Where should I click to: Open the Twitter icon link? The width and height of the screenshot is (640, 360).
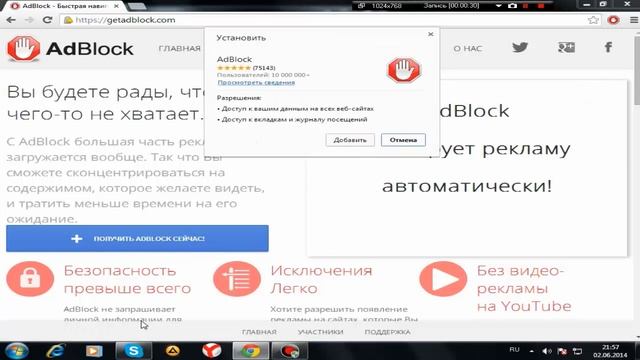click(x=520, y=47)
